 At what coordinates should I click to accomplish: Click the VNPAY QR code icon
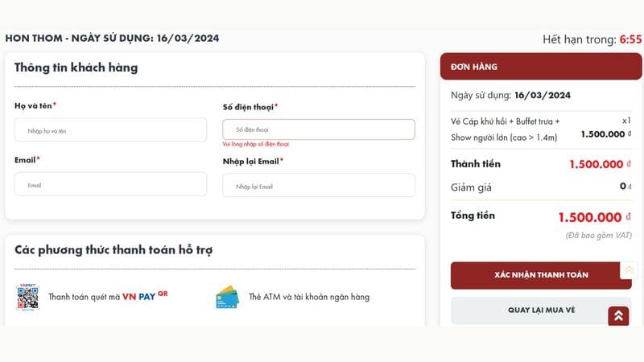coord(27,297)
